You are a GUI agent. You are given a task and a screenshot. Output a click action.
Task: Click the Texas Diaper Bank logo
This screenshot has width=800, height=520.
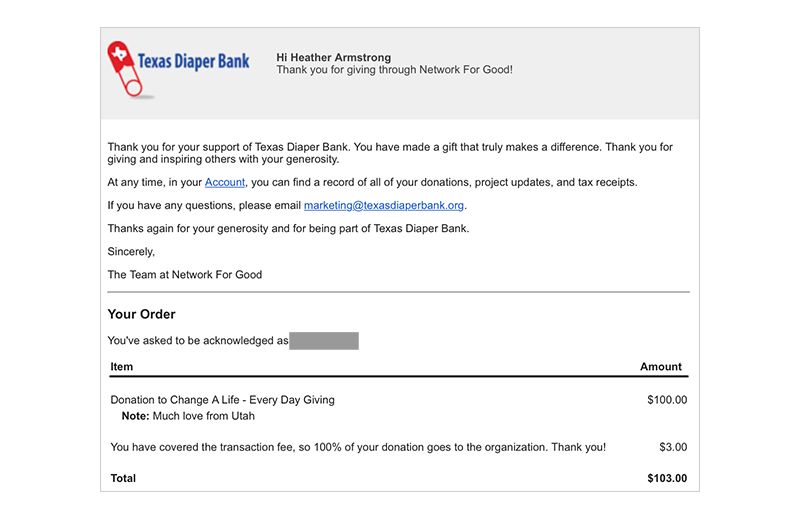point(178,69)
